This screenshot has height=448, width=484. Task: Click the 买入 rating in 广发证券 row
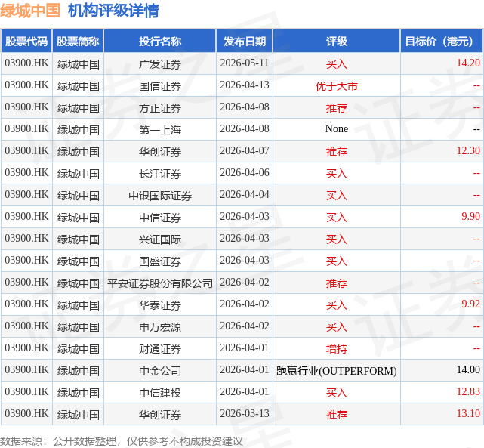[x=337, y=64]
